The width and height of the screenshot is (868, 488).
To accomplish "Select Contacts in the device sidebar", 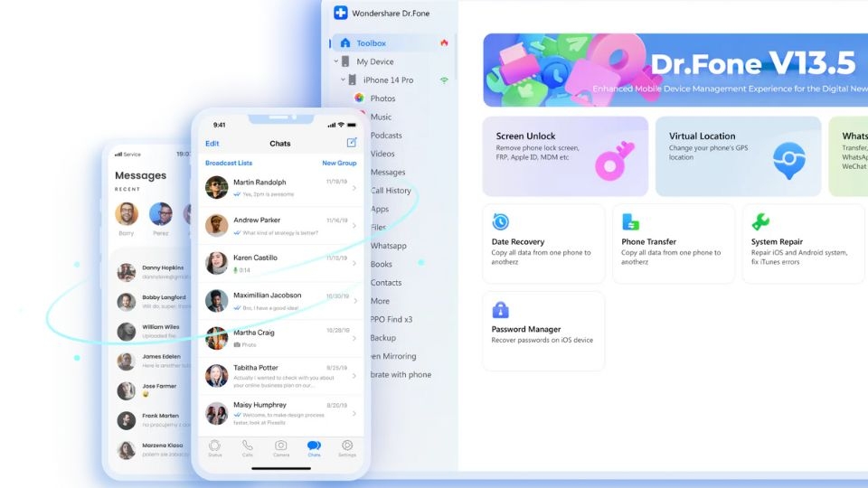I will pyautogui.click(x=386, y=282).
